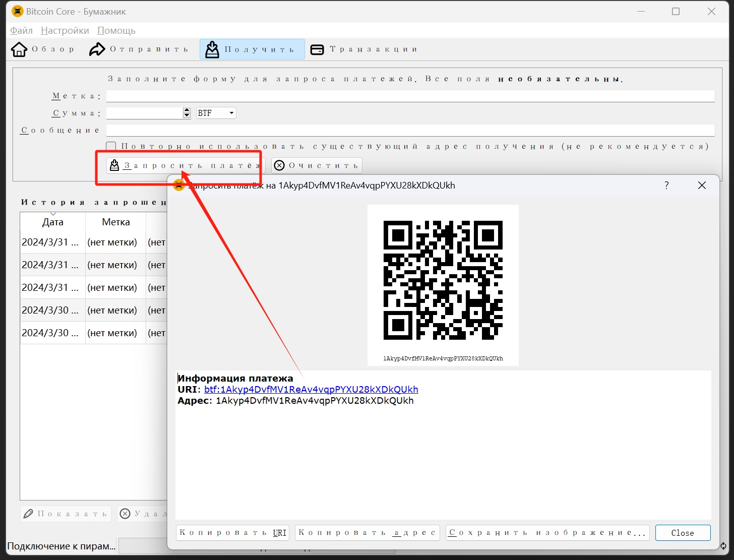
Task: Click the Очистить clear button
Action: 317,165
